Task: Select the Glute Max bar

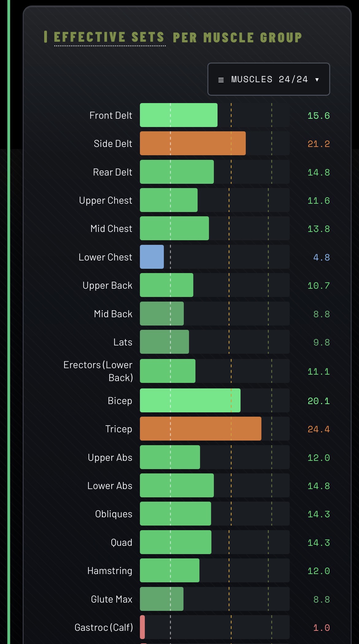Action: pos(162,599)
